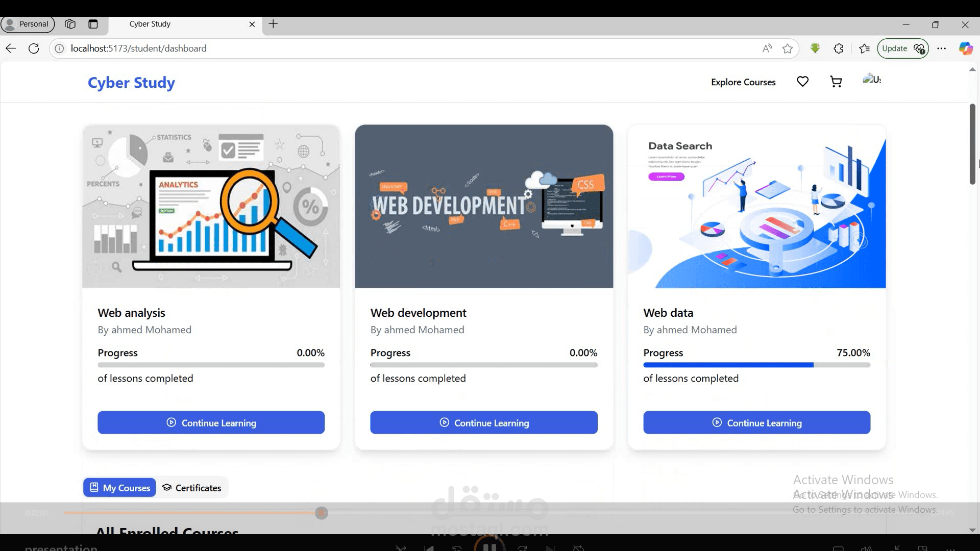Open the shopping cart icon
This screenshot has height=551, width=980.
click(x=836, y=82)
